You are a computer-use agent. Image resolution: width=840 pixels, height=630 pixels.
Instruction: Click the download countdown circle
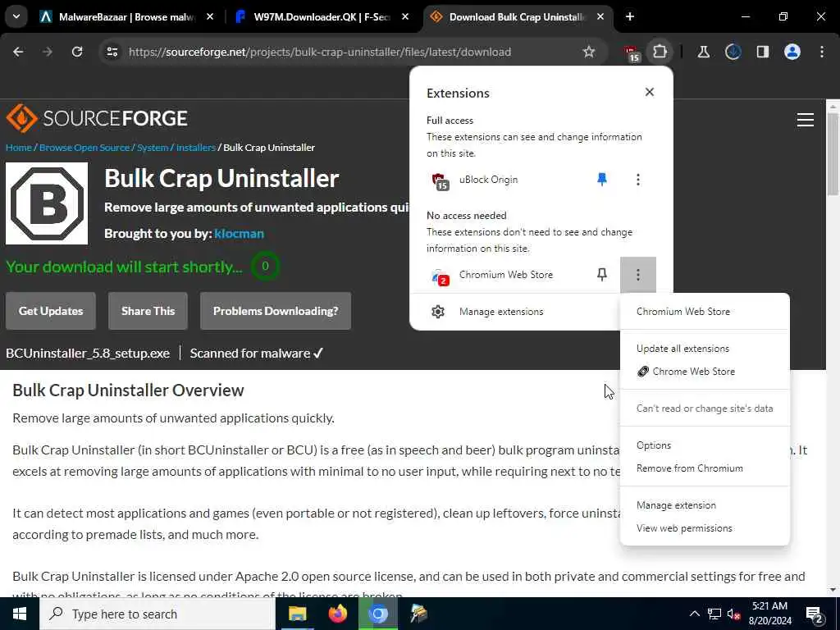tap(265, 267)
